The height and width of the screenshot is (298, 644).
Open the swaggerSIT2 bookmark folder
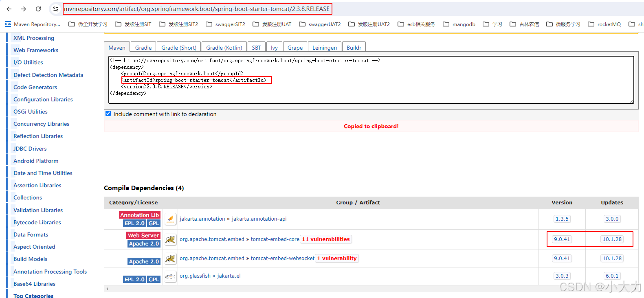pos(225,24)
